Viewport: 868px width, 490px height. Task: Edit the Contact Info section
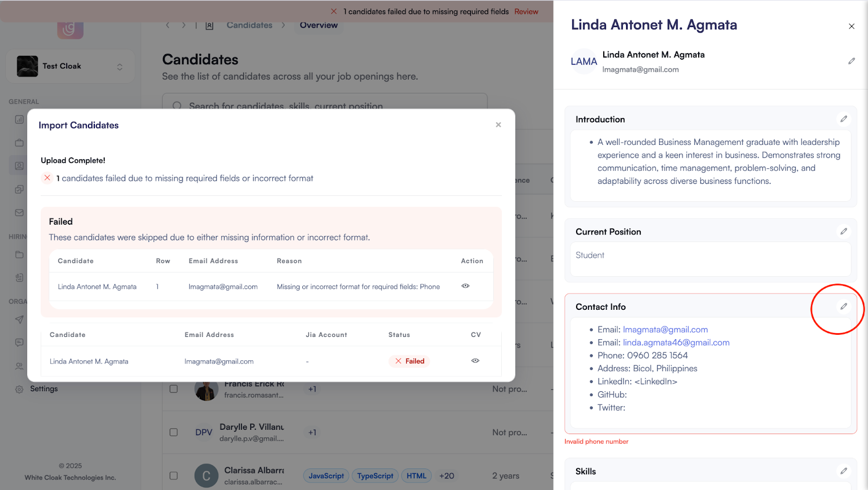tap(844, 307)
